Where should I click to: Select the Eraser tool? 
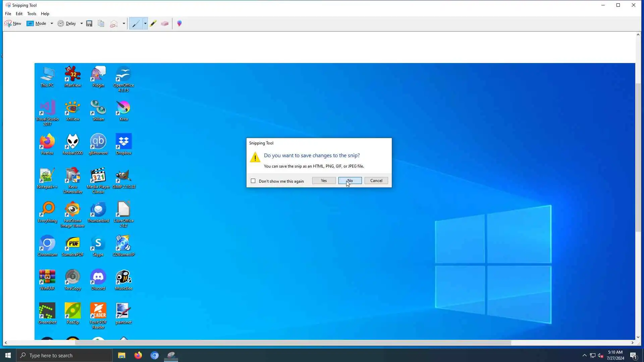165,23
